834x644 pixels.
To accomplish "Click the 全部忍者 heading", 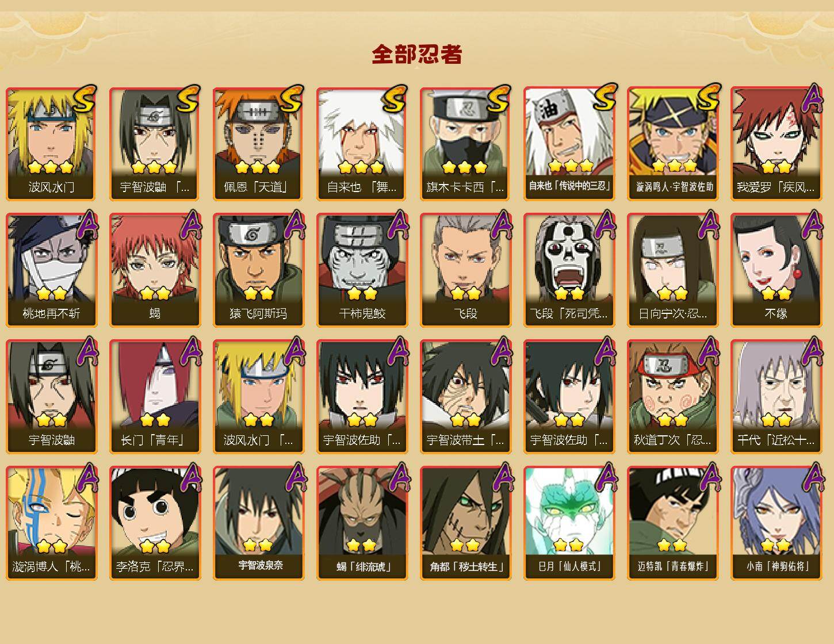I will pos(417,54).
